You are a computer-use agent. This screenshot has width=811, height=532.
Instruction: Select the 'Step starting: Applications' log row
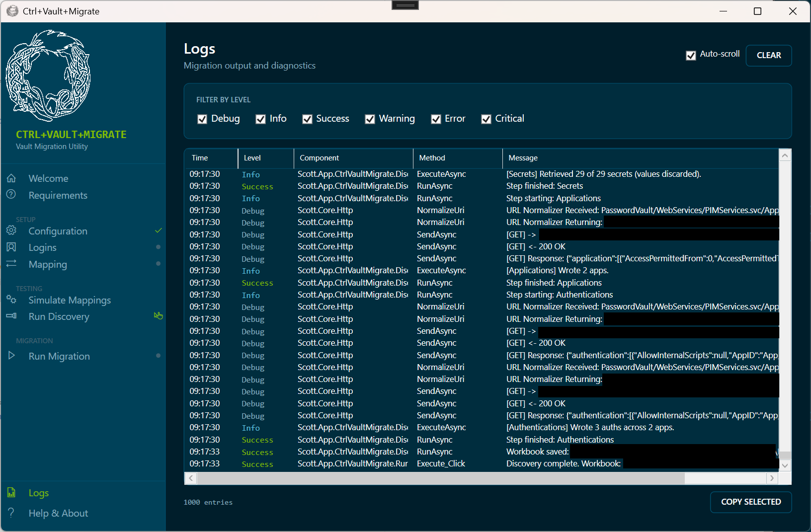[x=482, y=198]
